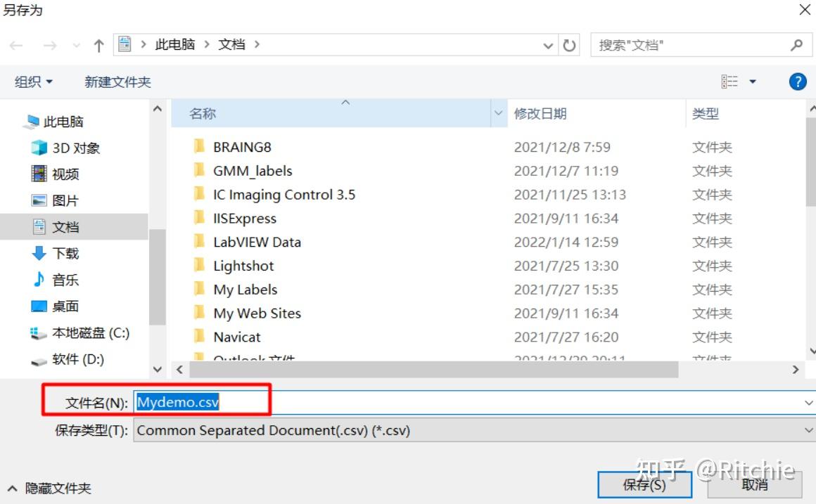
Task: Click the 保存(S) button
Action: 644,485
